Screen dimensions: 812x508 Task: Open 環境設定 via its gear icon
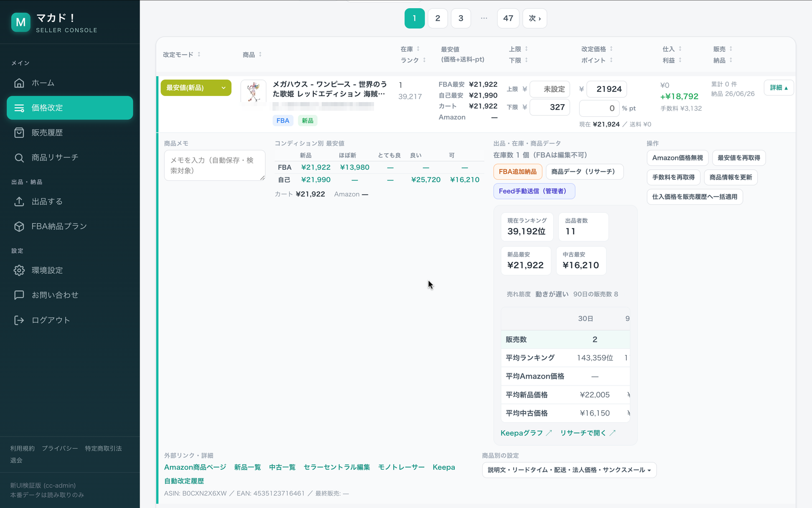point(19,270)
